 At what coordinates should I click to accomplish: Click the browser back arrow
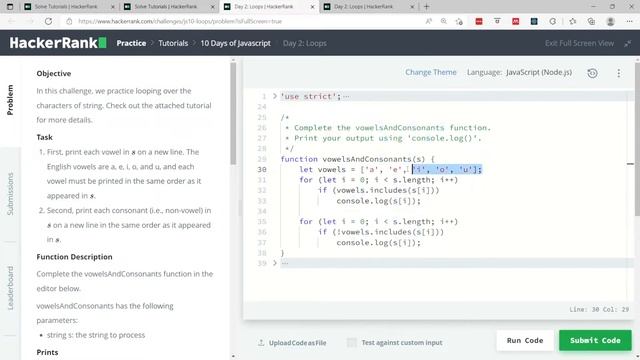[x=11, y=21]
